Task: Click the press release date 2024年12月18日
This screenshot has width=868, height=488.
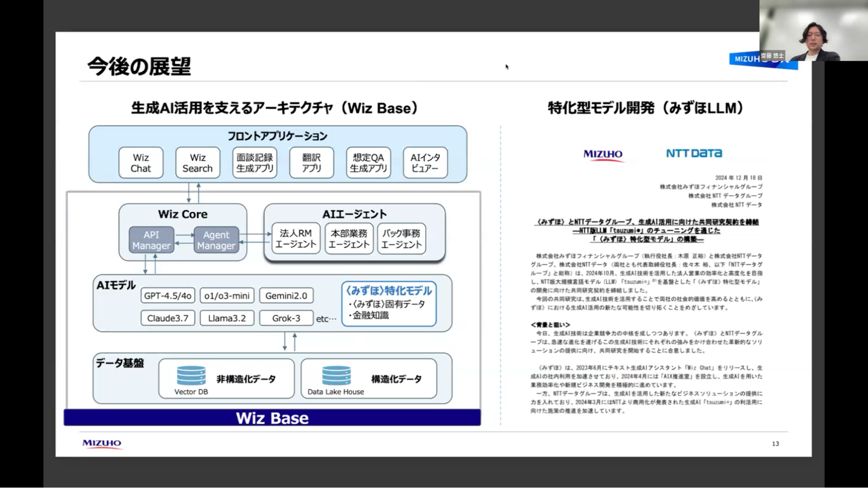Action: tap(739, 178)
